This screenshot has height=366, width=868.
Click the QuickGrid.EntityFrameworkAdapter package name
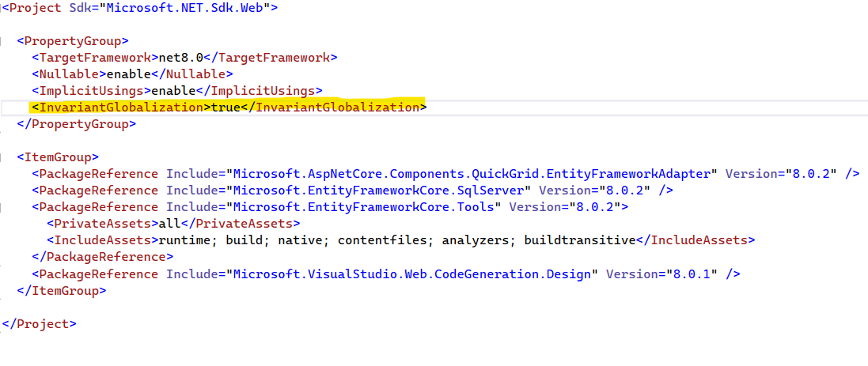click(x=472, y=174)
